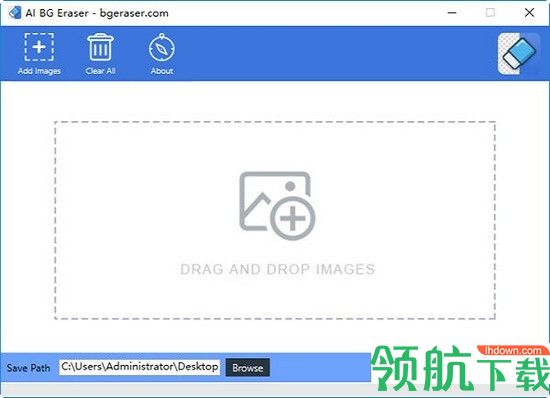Click the app icon in the title bar
Viewport: 550px width, 398px height.
pos(15,13)
